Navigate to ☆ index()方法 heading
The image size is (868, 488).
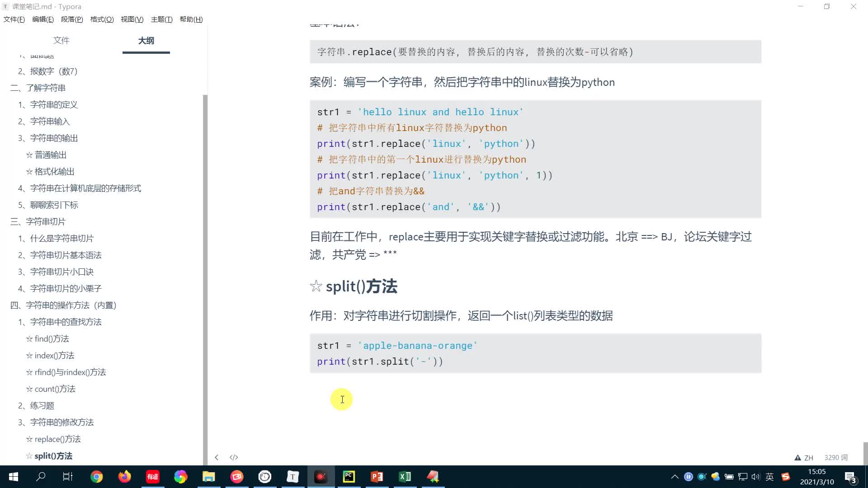click(x=50, y=356)
